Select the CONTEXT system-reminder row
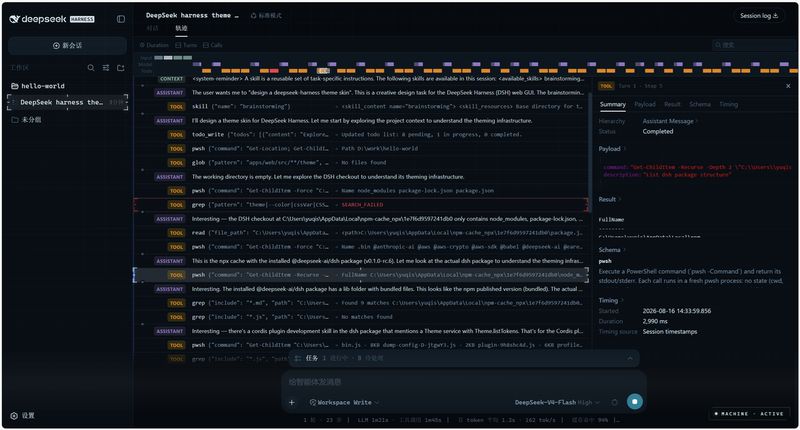Screen dimensions: 800x430 (361, 79)
